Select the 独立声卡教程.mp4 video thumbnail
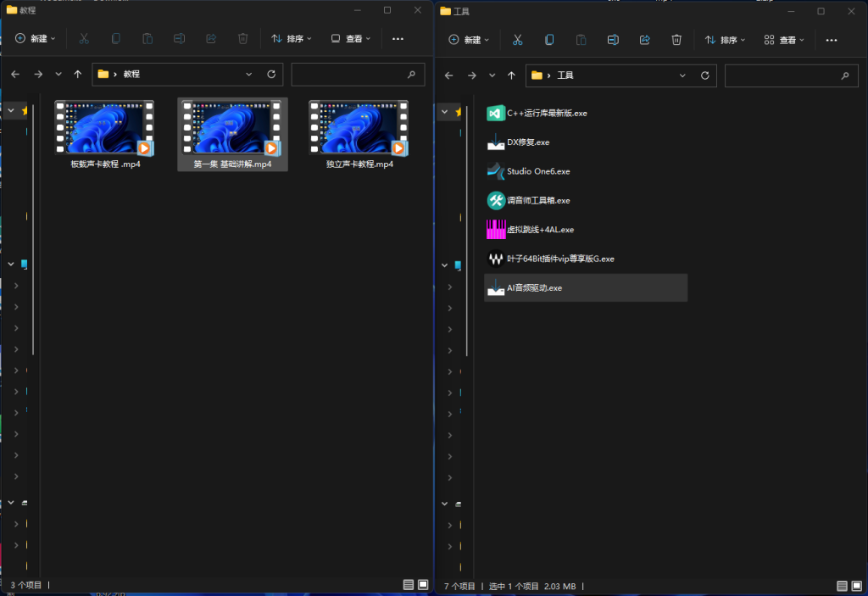 point(359,127)
